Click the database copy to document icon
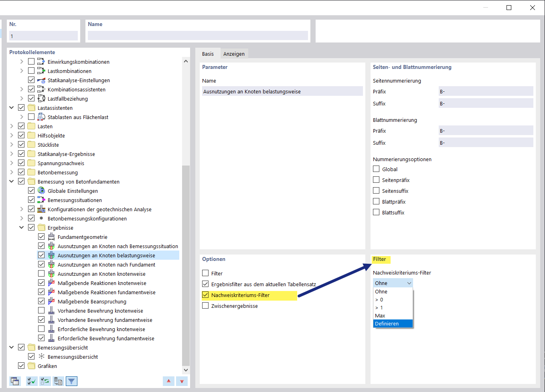This screenshot has height=392, width=545. [x=58, y=381]
